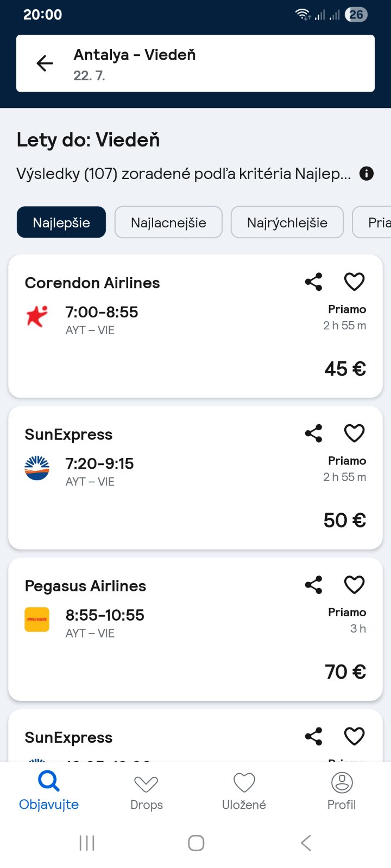This screenshot has height=868, width=391.
Task: Sort results by Najrýchlejšie
Action: tap(287, 222)
